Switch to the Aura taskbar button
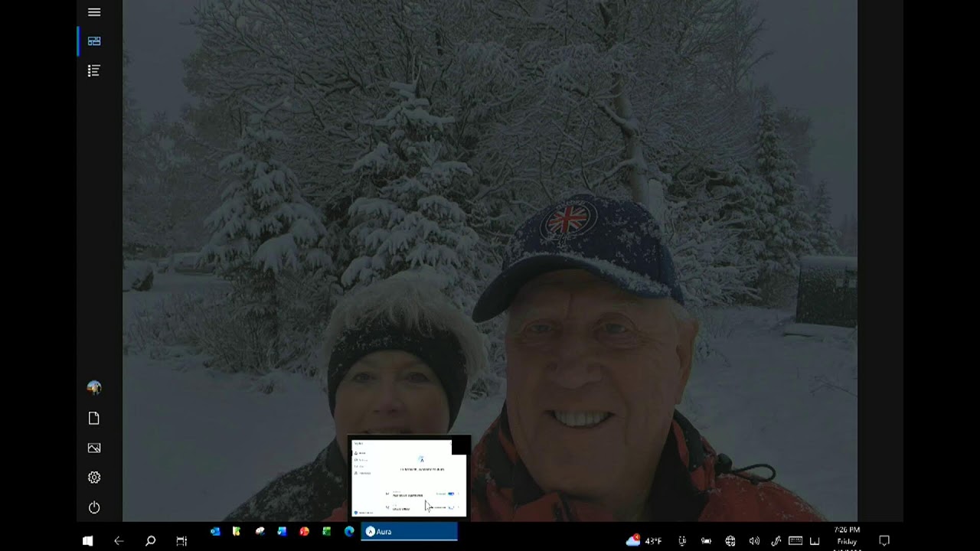 point(410,532)
